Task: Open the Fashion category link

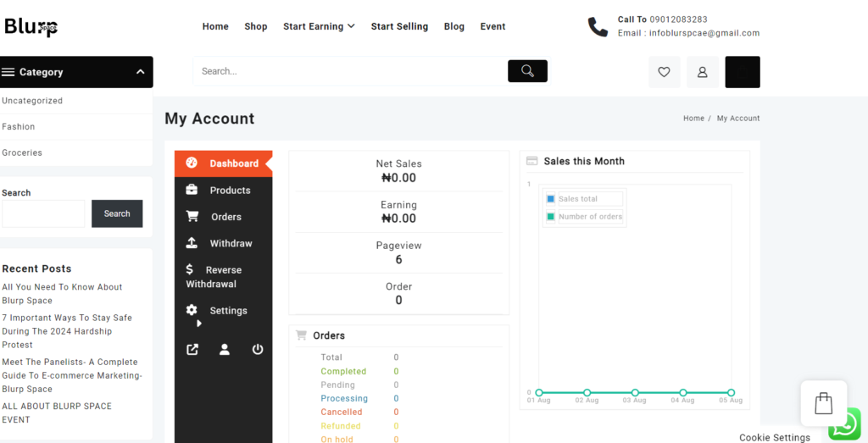Action: 19,127
